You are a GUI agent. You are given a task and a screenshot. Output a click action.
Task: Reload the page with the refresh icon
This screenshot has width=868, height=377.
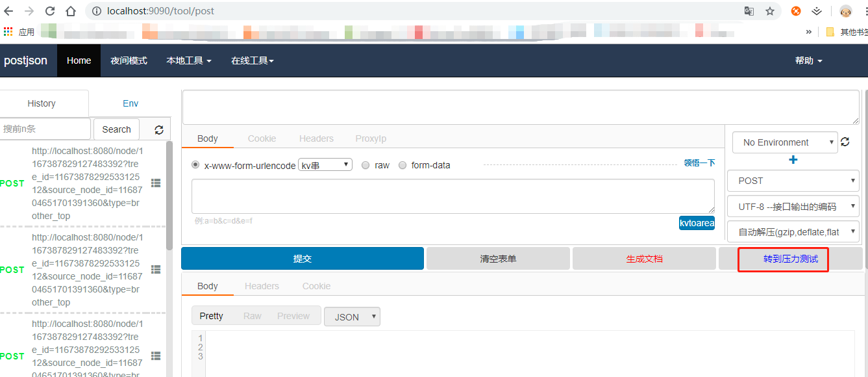click(x=50, y=11)
